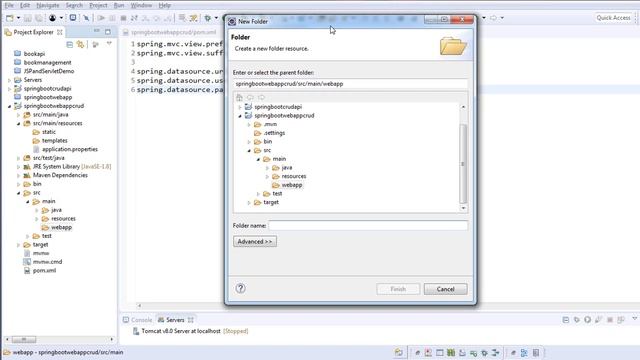Image resolution: width=640 pixels, height=360 pixels.
Task: Click the Save All toolbar icon
Action: click(x=39, y=18)
